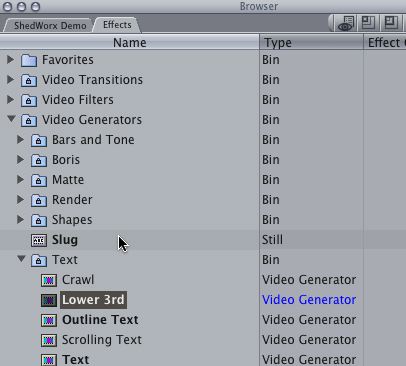Viewport: 406px width, 366px height.
Task: Click the Effect column header
Action: pyautogui.click(x=385, y=42)
